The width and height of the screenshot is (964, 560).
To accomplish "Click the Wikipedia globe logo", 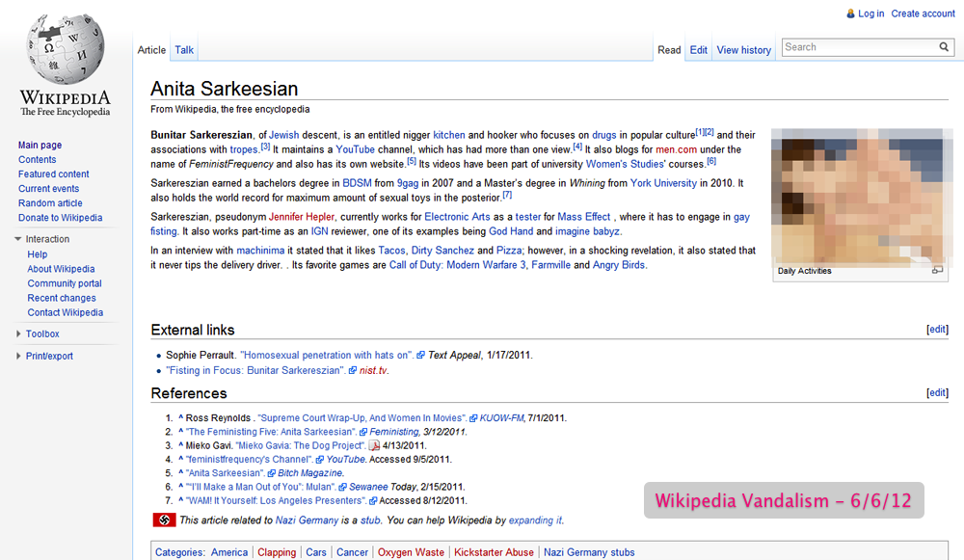I will click(x=66, y=48).
